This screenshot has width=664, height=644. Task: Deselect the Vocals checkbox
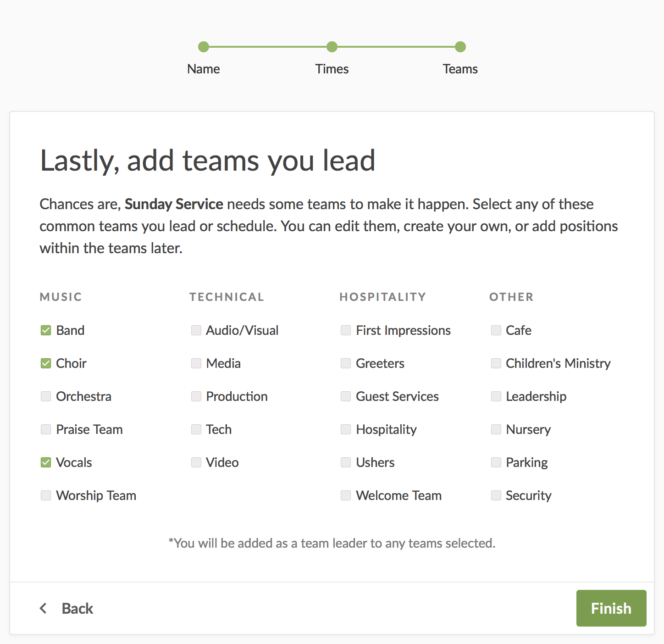(46, 462)
